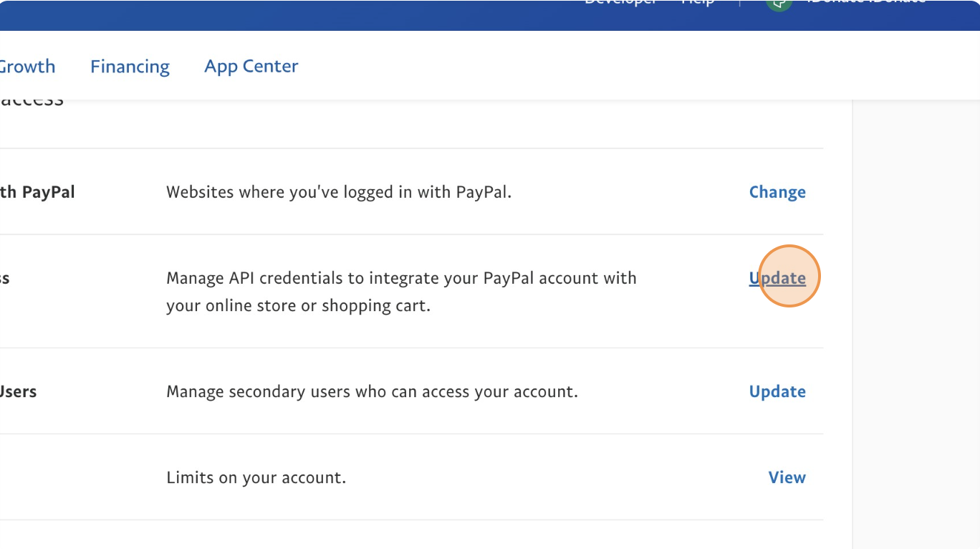This screenshot has width=980, height=549.
Task: Select Developer in the top navigation
Action: pos(620,2)
